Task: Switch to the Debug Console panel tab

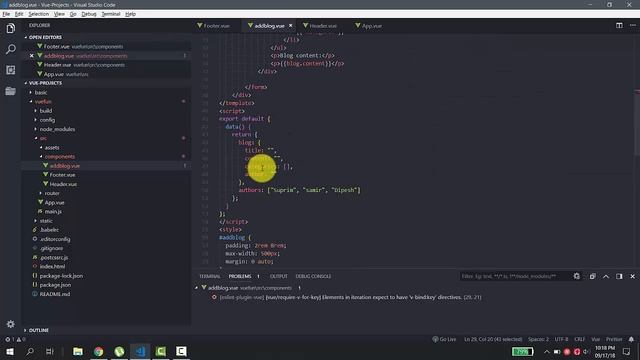Action: click(313, 276)
